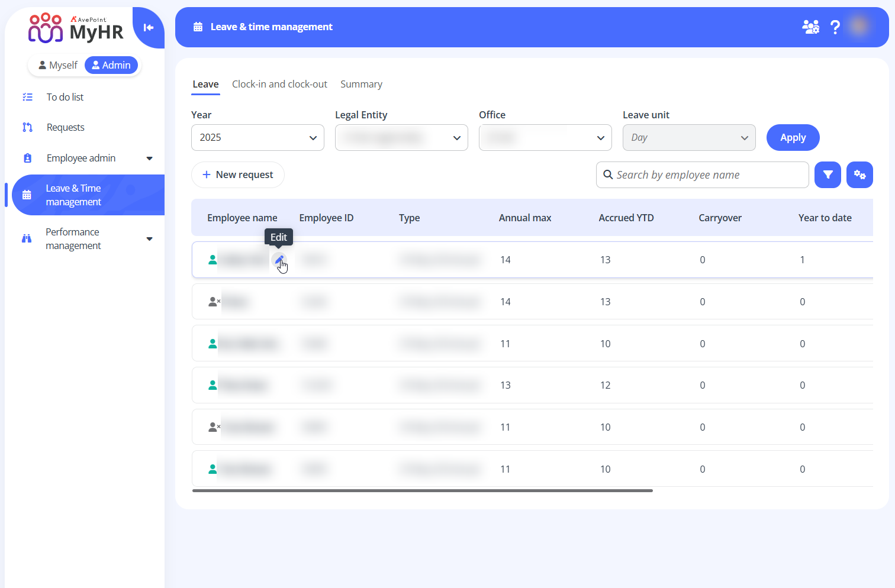
Task: Click the search by employee name field
Action: tap(708, 175)
